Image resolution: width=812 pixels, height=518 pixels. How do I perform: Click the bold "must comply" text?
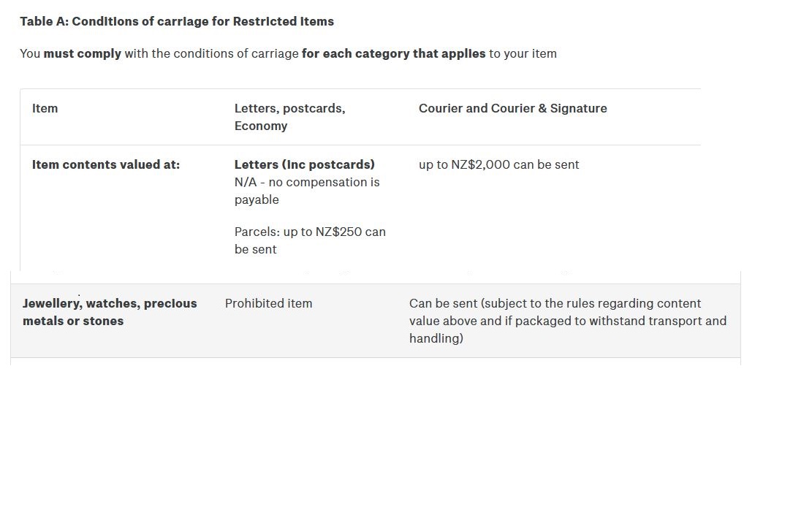[x=82, y=53]
